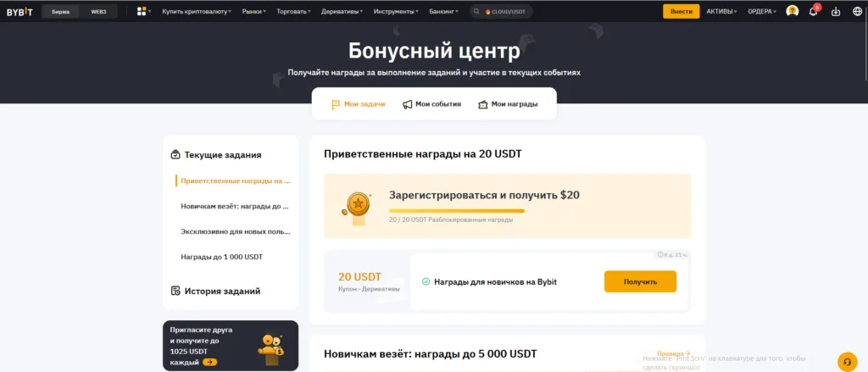Expand the Торговать dropdown
This screenshot has height=372, width=868.
(x=293, y=11)
